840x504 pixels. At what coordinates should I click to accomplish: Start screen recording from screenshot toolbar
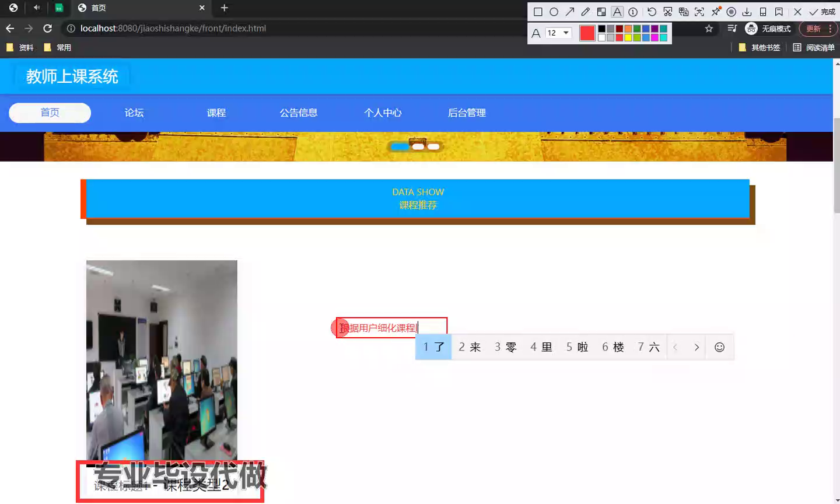[x=731, y=12]
